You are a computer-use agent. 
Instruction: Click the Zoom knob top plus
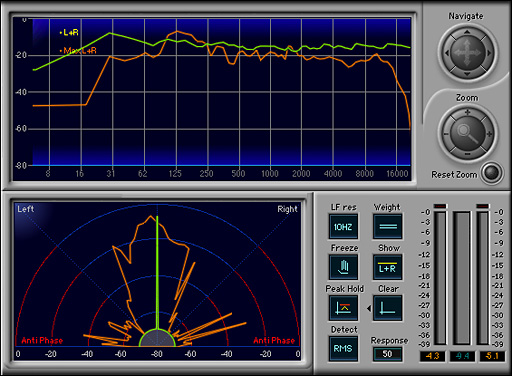(467, 112)
